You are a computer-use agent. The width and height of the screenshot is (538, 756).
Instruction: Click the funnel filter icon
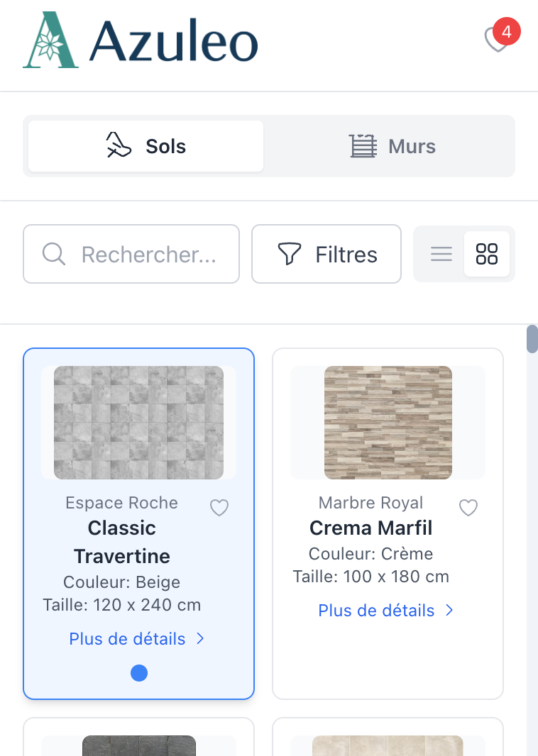[289, 254]
